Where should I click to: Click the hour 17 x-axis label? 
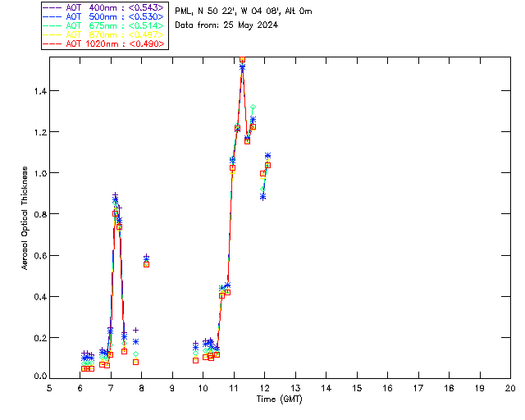(418, 388)
